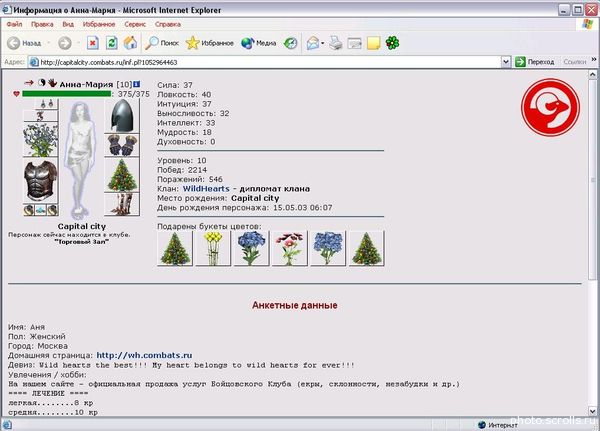The image size is (600, 431).
Task: Stop page loading with red X icon
Action: pos(93,43)
